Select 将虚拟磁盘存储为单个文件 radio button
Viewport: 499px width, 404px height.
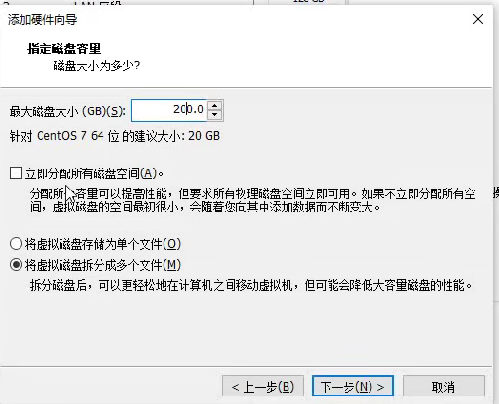pyautogui.click(x=16, y=244)
